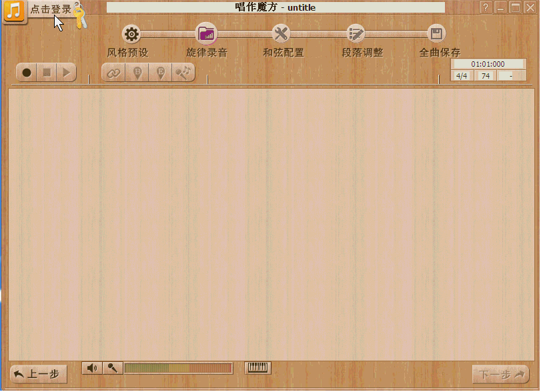541x392 pixels.
Task: Play the melody with the play button
Action: (66, 73)
